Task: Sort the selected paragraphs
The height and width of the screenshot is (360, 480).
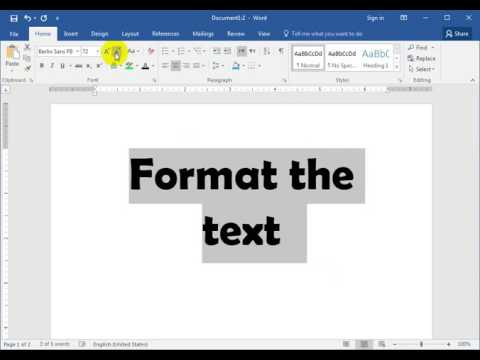Action: coord(267,51)
